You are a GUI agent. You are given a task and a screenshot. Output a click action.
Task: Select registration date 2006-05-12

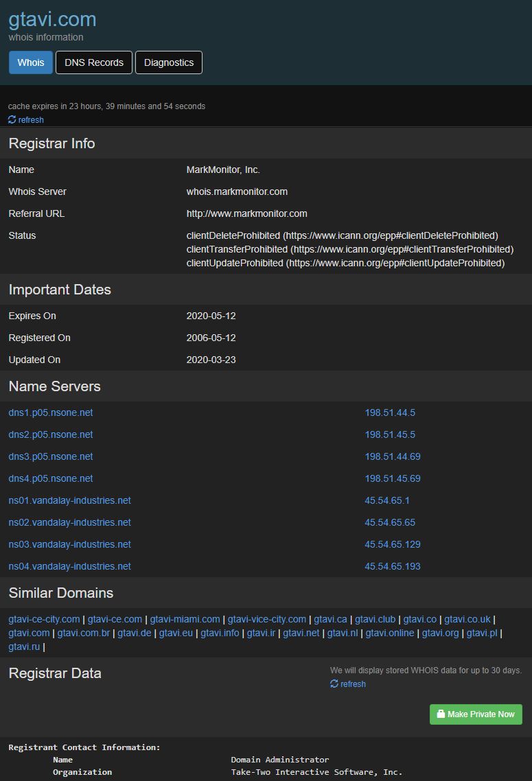pos(211,338)
